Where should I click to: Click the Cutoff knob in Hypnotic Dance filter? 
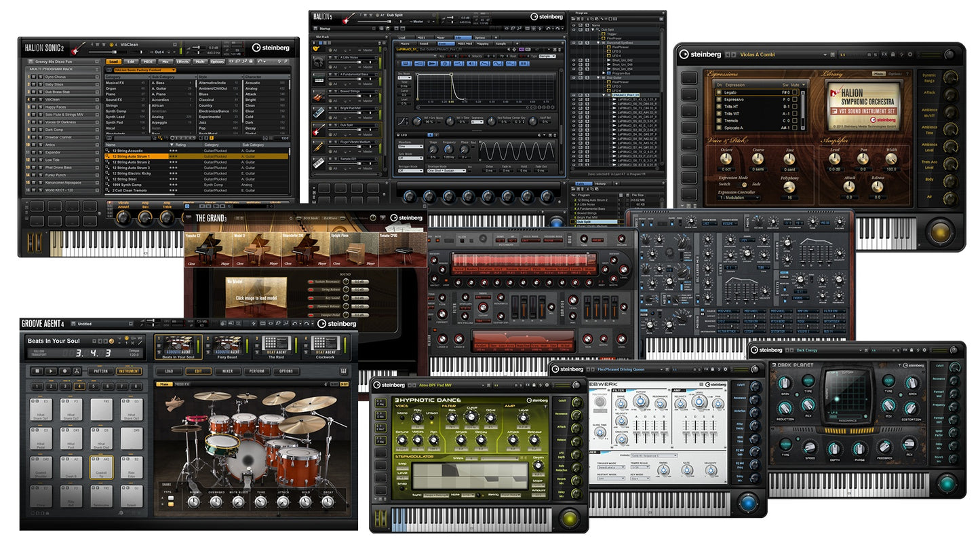pyautogui.click(x=471, y=418)
